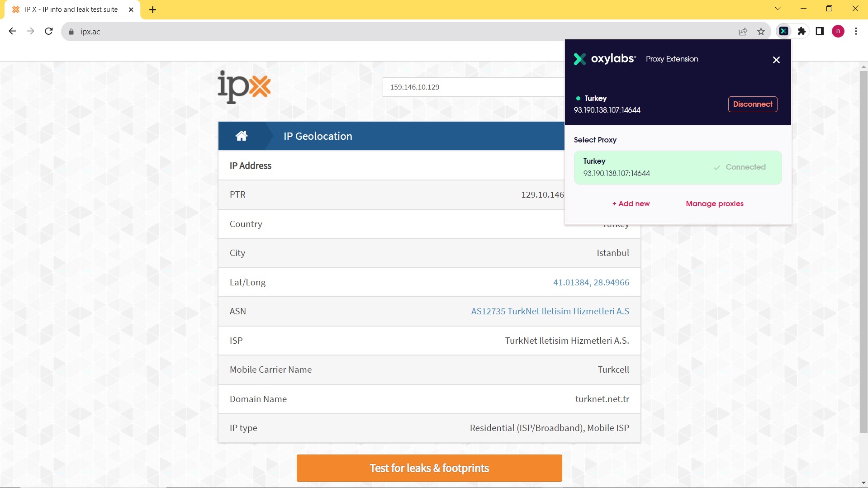Select the connected Turkey proxy card
Image resolution: width=868 pixels, height=488 pixels.
[678, 167]
